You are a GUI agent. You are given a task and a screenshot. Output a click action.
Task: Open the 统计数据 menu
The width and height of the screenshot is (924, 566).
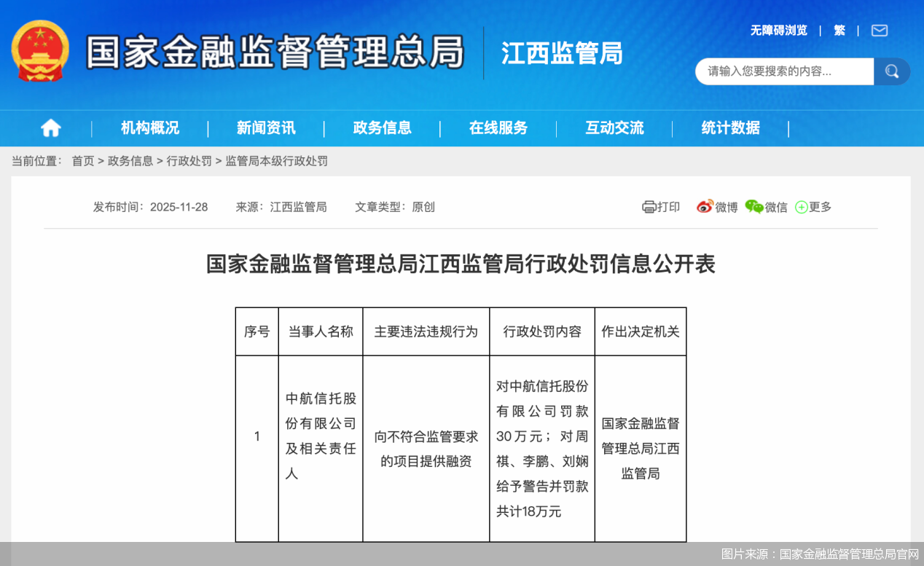point(730,127)
